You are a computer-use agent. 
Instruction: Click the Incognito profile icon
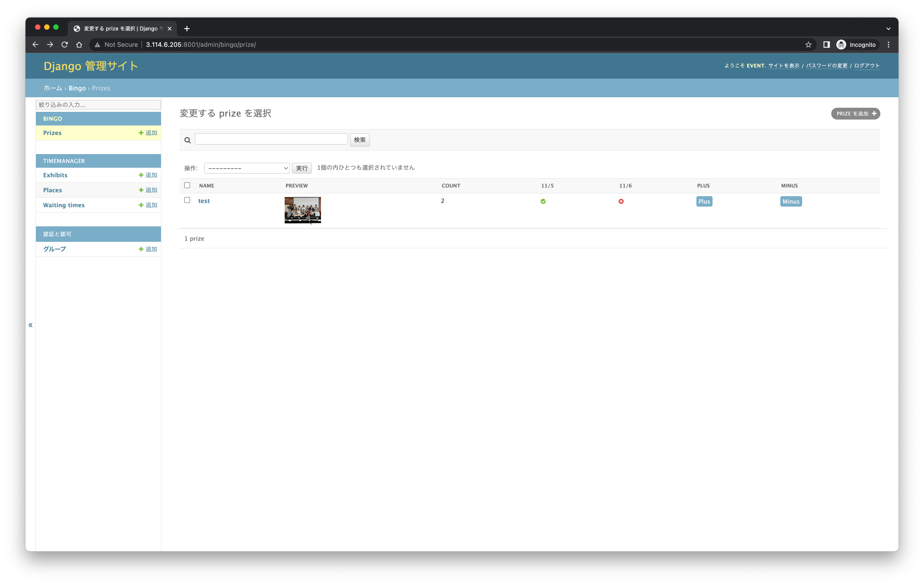pos(841,45)
